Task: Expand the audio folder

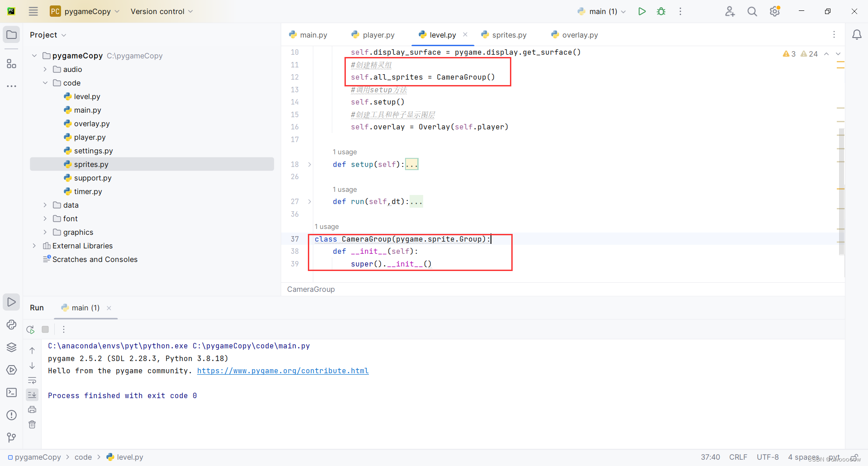Action: tap(45, 69)
